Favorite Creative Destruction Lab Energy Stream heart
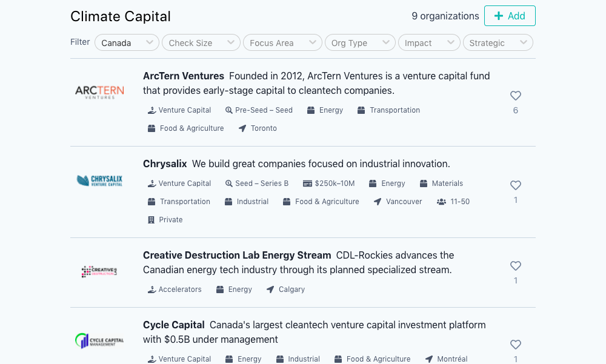This screenshot has width=606, height=364. point(516,266)
